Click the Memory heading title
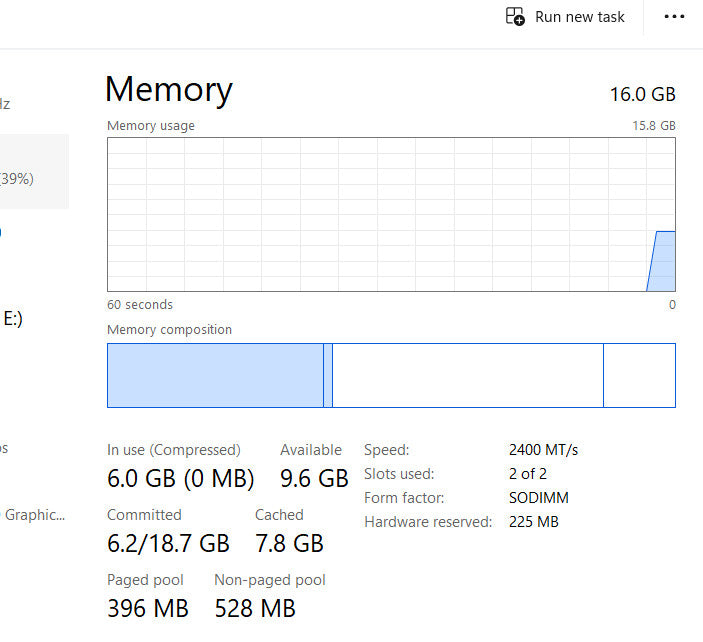 click(169, 90)
